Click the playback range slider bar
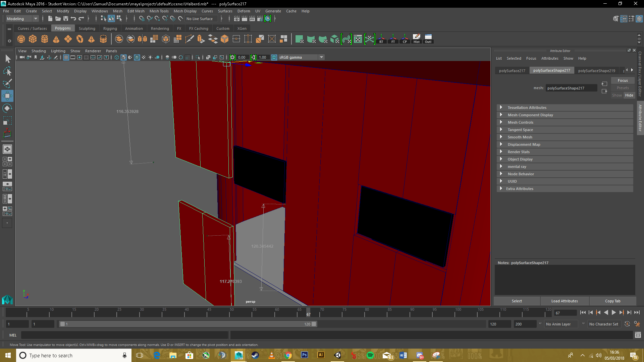 [188, 324]
